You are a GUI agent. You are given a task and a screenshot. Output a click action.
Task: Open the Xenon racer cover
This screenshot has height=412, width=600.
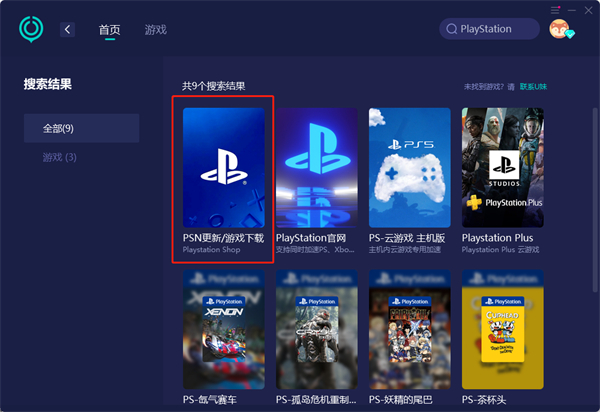click(224, 329)
